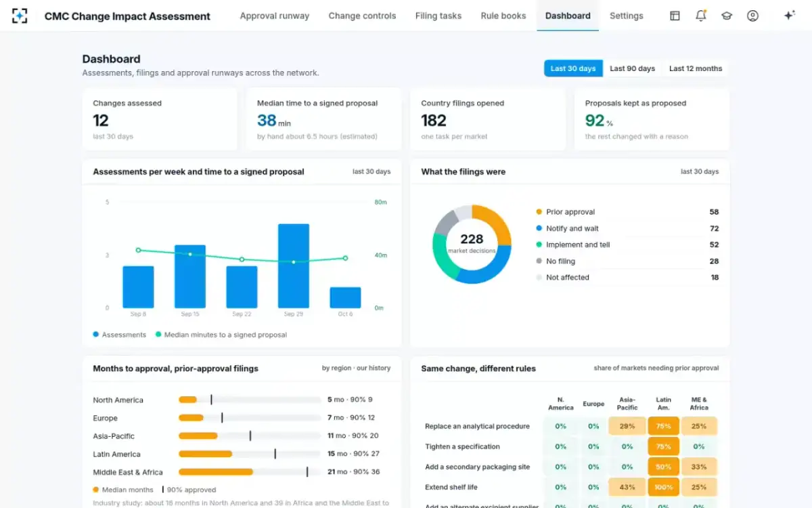Open the Median time to a signed proposal card
This screenshot has height=508, width=812.
tap(324, 119)
